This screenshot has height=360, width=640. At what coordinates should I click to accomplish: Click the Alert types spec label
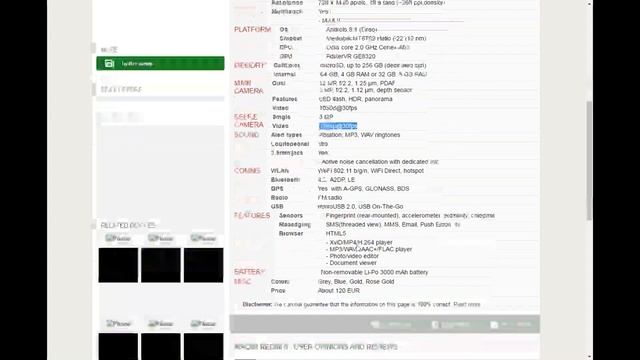click(x=287, y=135)
